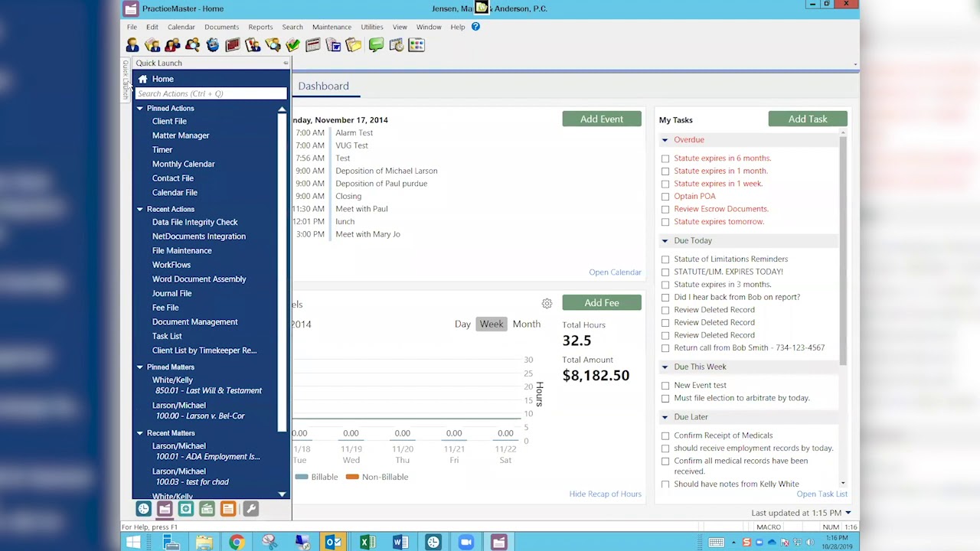Check the 'Obtain POA' task
The height and width of the screenshot is (551, 980).
[665, 196]
